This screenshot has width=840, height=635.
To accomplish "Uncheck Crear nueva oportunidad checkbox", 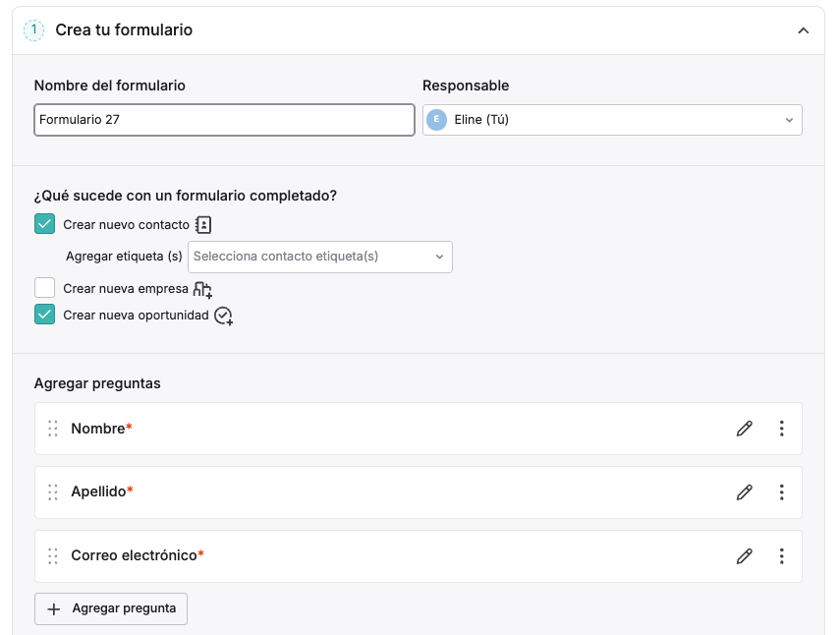I will click(x=44, y=315).
